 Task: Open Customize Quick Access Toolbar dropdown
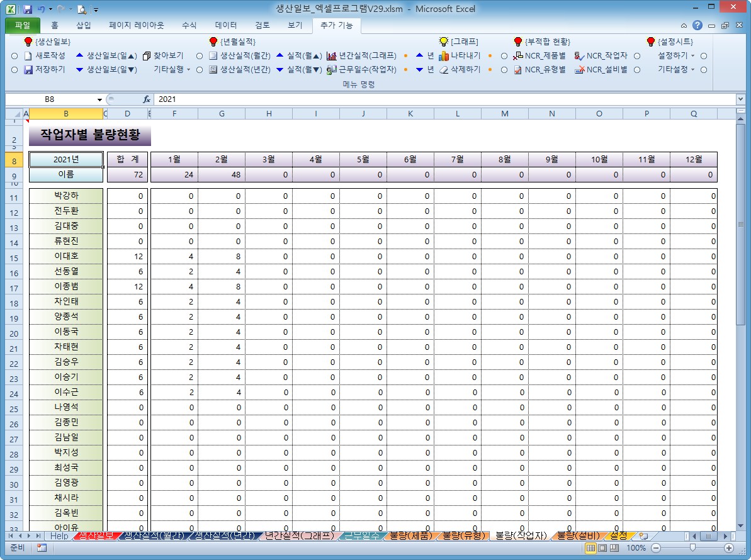(x=96, y=9)
